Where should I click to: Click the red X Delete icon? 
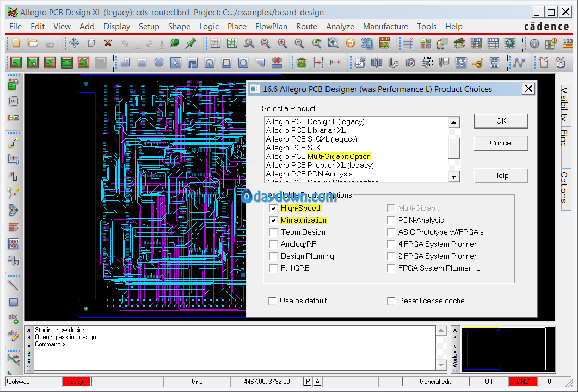pos(108,43)
